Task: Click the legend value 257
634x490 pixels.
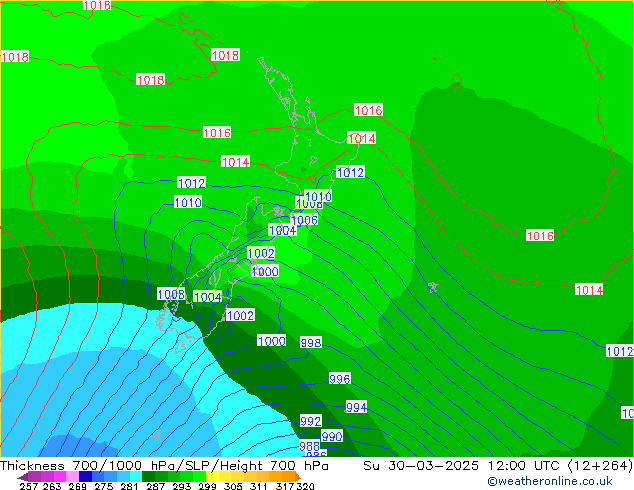Action: coord(28,486)
